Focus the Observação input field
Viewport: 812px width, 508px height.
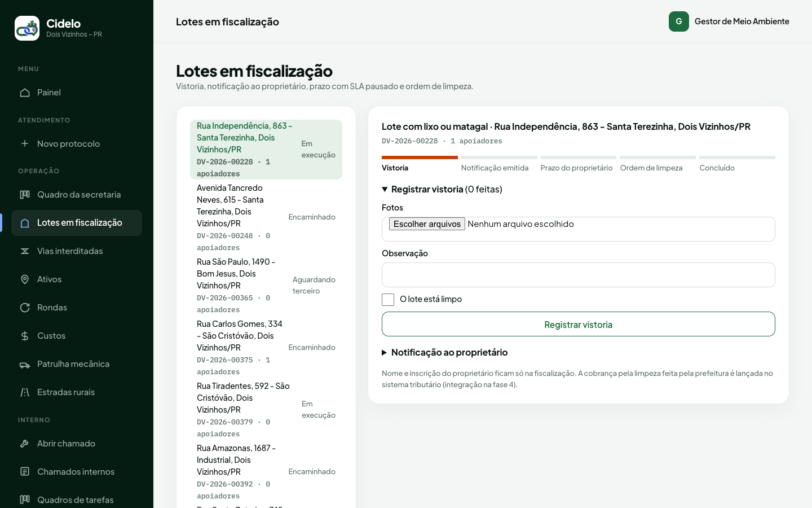tap(579, 275)
